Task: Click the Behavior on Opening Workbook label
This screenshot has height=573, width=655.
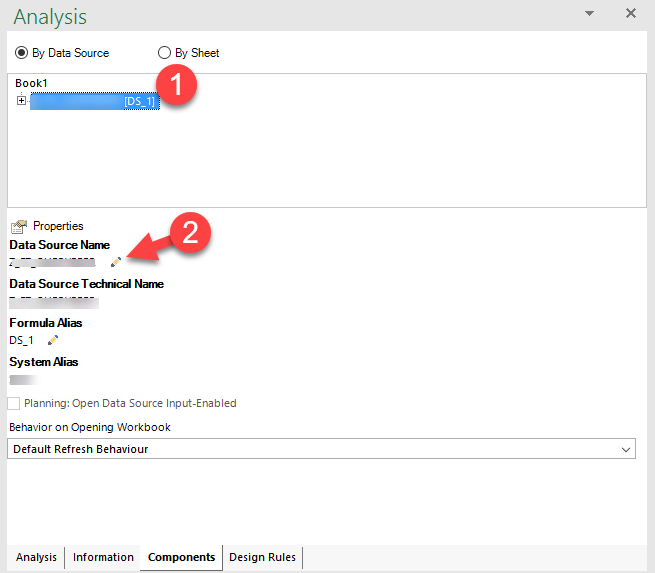Action: point(90,427)
